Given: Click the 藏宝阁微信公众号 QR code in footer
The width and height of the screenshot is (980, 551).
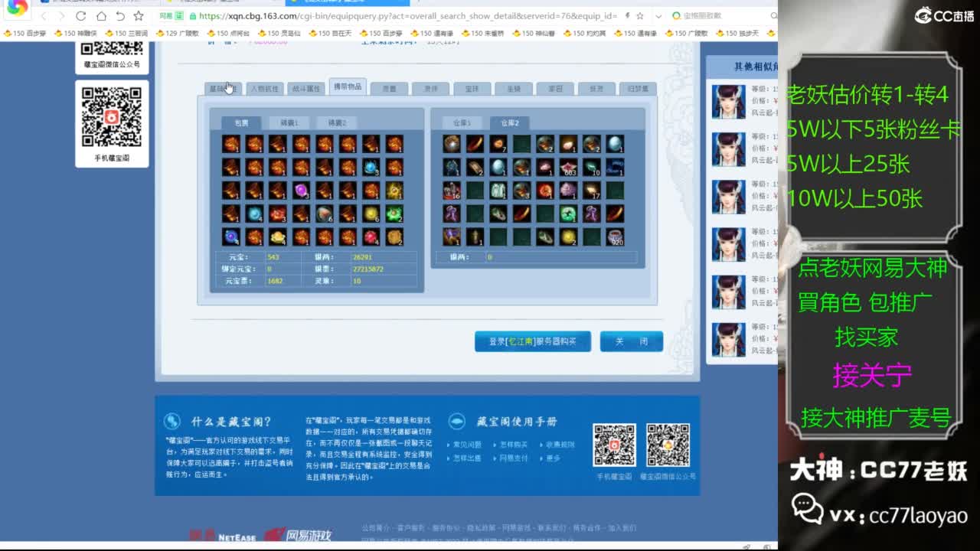Looking at the screenshot, I should pos(668,445).
